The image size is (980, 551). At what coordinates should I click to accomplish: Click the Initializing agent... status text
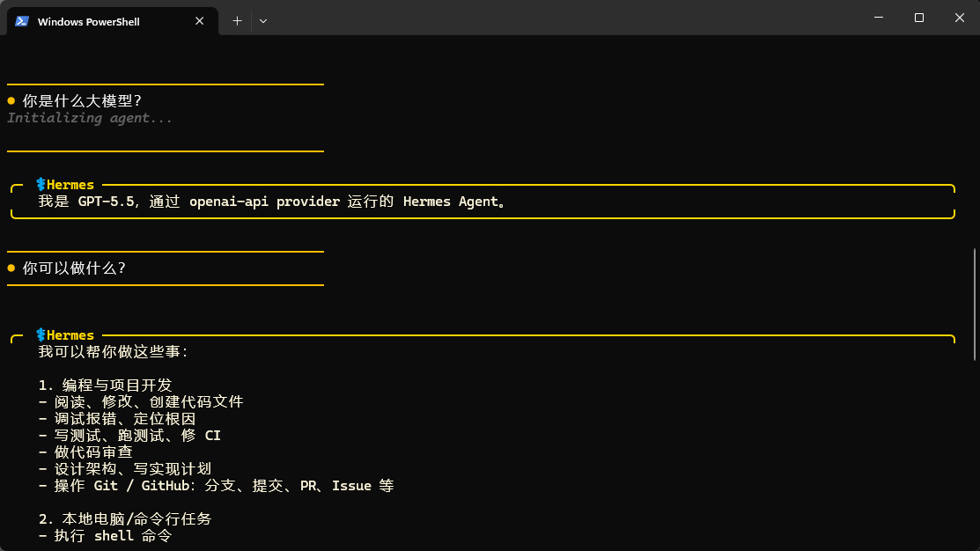90,118
